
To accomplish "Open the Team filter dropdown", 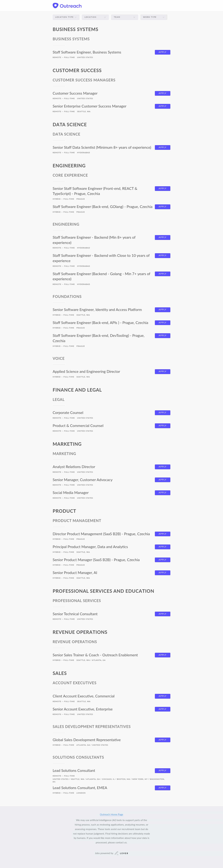I will coord(125,17).
